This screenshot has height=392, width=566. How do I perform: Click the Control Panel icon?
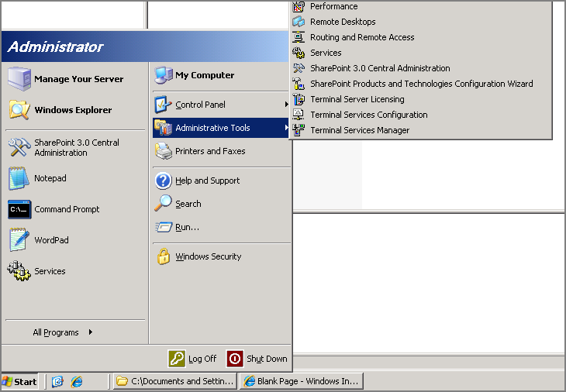pos(163,105)
